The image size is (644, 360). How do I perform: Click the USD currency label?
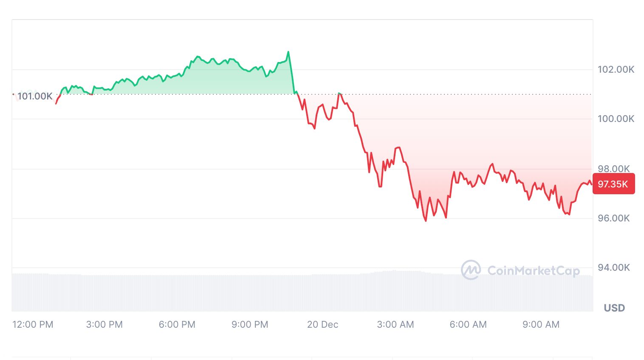point(614,308)
